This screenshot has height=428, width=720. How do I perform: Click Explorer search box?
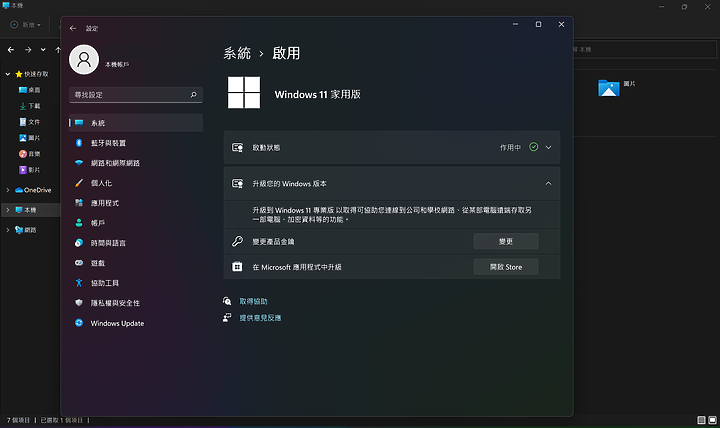click(645, 50)
